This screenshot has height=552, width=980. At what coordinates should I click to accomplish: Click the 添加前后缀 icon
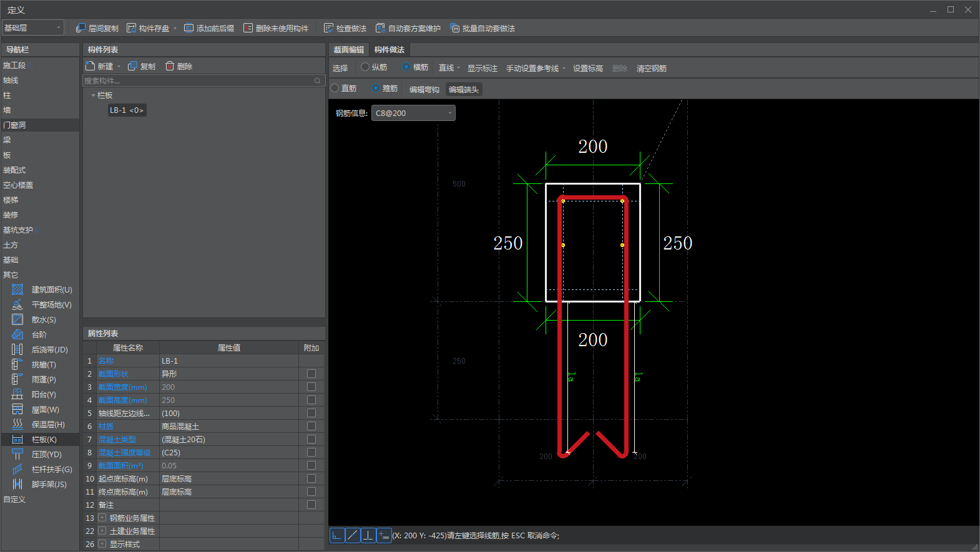[189, 28]
